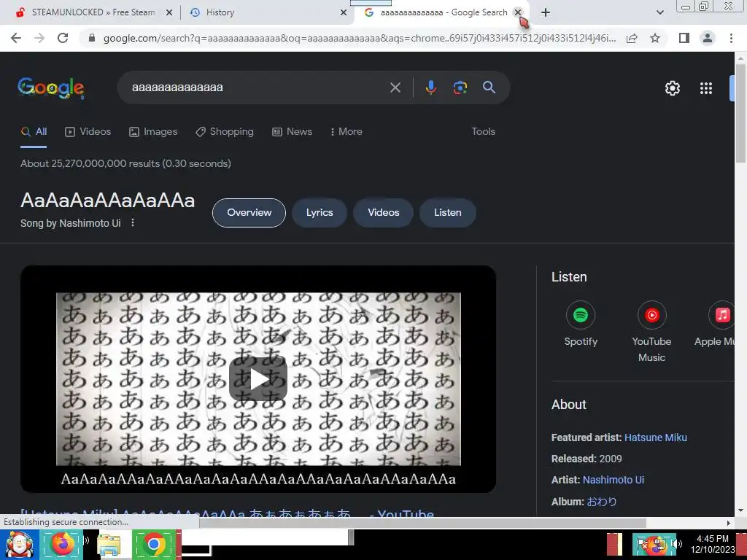Switch to the Videos results tab
747x560 pixels.
[x=88, y=132]
